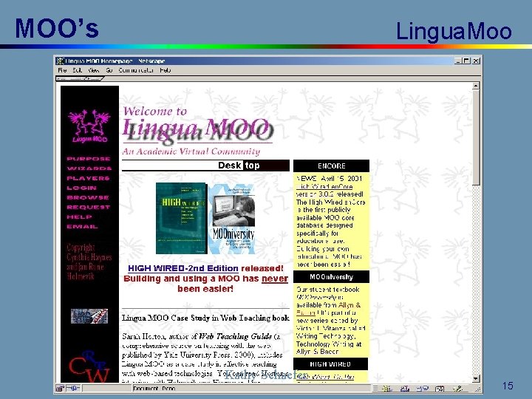
Task: Click the WIZARDS sidebar link
Action: pos(89,168)
